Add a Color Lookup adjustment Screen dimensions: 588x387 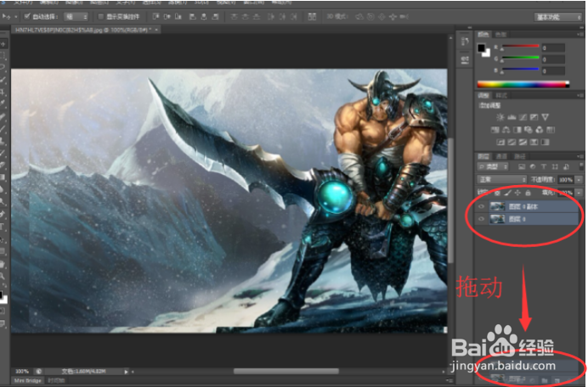[x=550, y=130]
